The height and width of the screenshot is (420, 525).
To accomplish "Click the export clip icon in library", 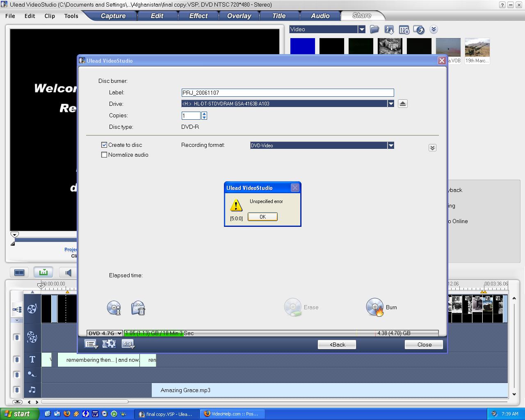I will click(x=419, y=30).
